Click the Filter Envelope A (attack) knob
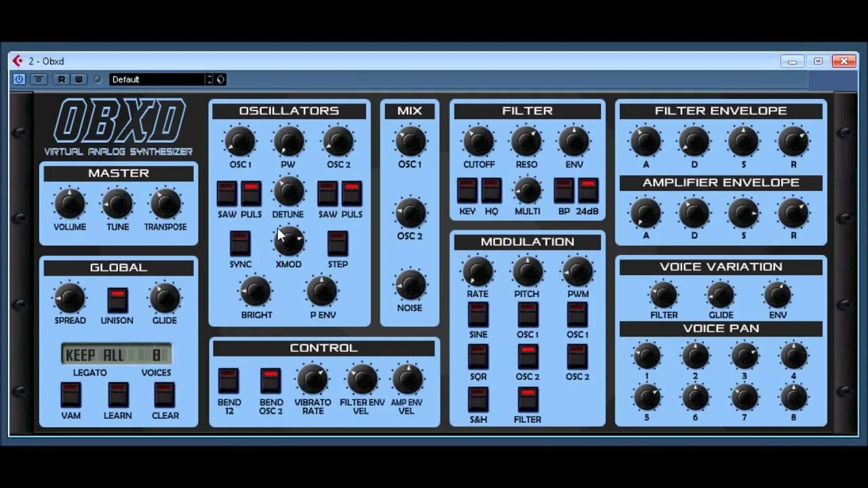Screen dimensions: 868x488 coord(646,142)
